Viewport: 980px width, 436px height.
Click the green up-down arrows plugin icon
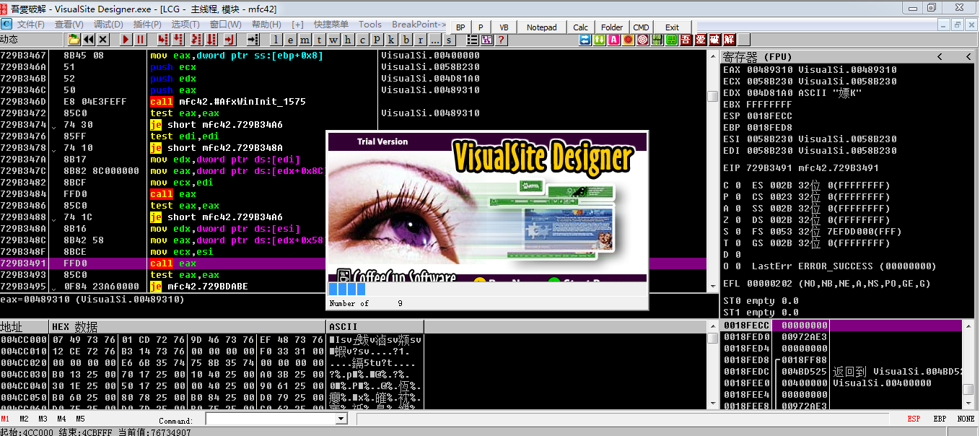599,40
